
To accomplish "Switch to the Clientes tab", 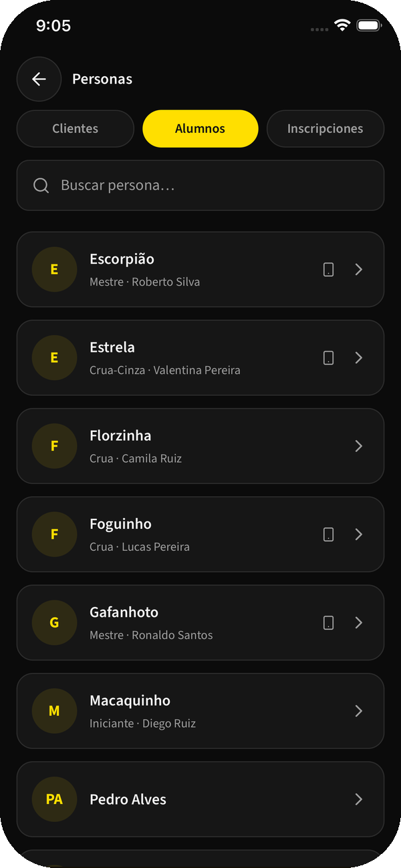I will 76,128.
